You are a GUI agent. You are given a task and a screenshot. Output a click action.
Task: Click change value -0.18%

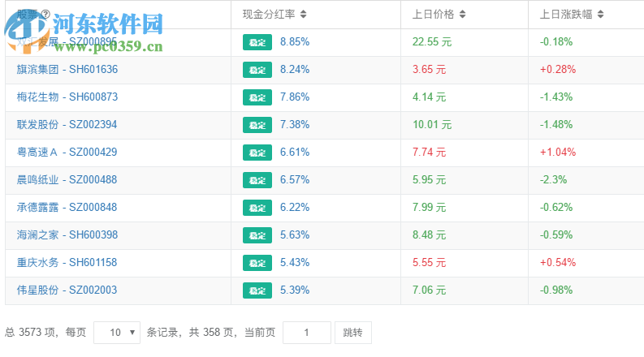tap(556, 42)
